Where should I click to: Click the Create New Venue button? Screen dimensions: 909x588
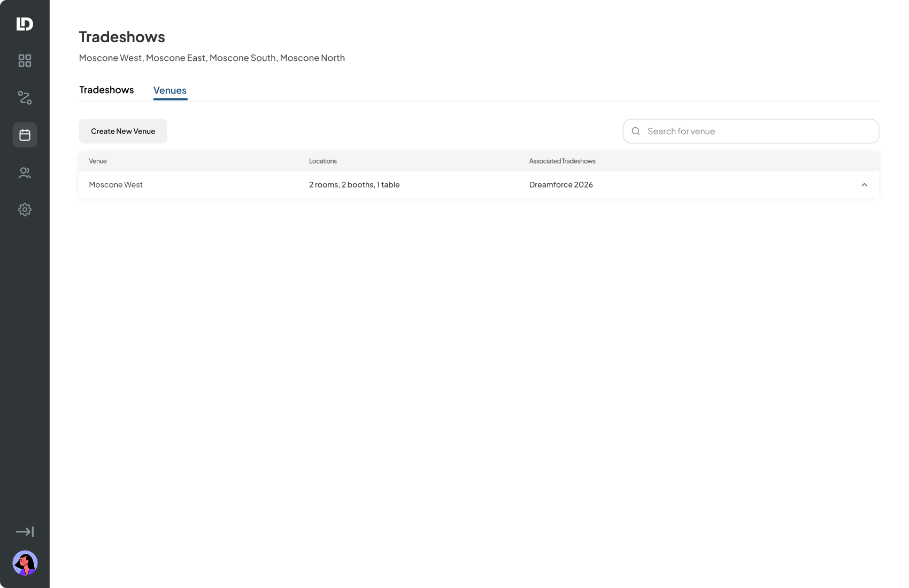pos(123,131)
